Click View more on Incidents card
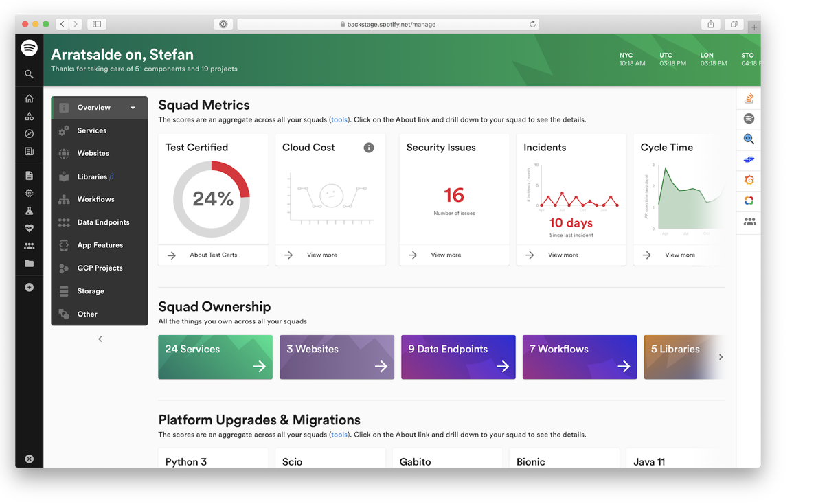Screen dimensions: 816x504 (563, 255)
